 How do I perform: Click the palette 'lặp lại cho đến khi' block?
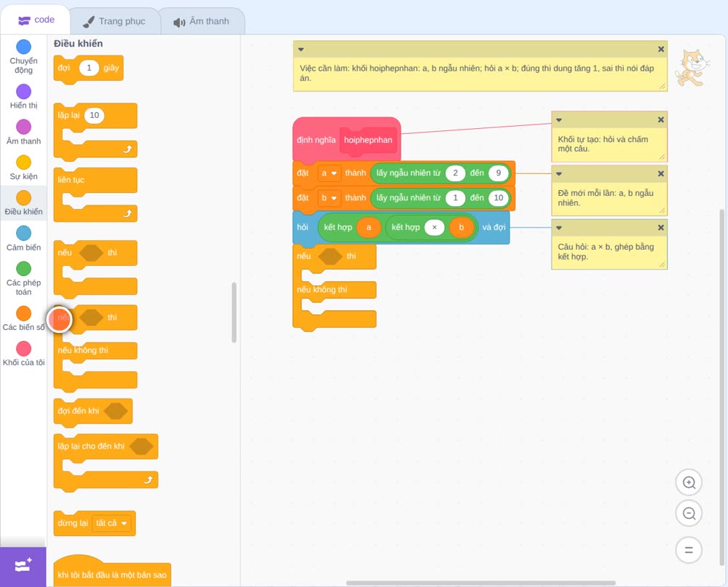click(x=106, y=462)
